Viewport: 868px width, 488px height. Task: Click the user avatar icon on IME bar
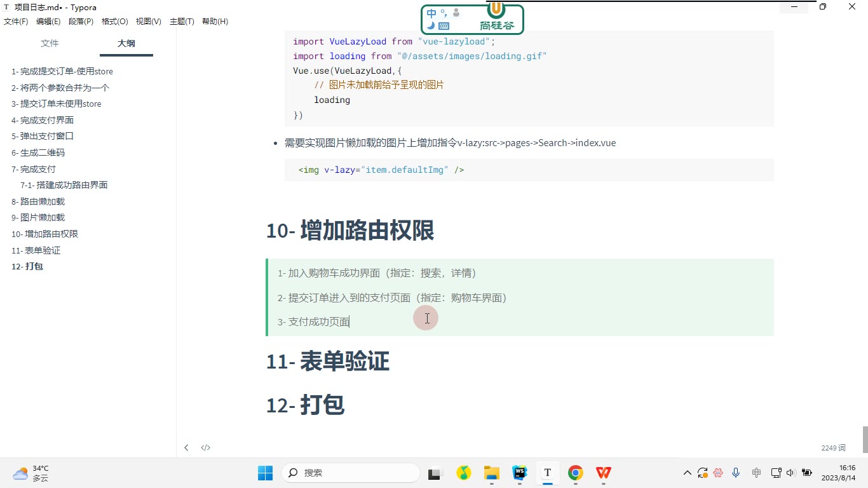click(x=456, y=13)
